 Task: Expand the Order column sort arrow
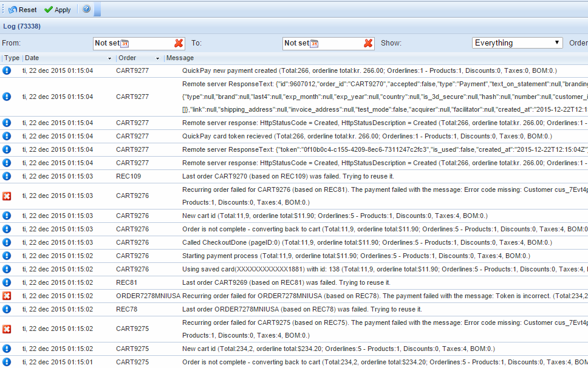click(x=158, y=58)
